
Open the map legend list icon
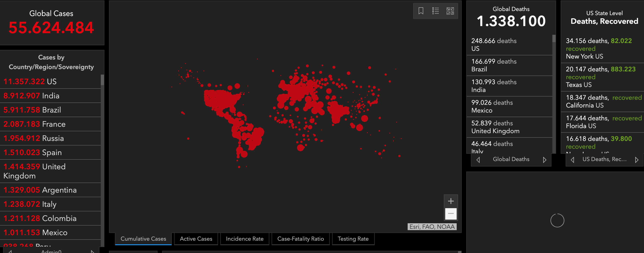(x=436, y=11)
